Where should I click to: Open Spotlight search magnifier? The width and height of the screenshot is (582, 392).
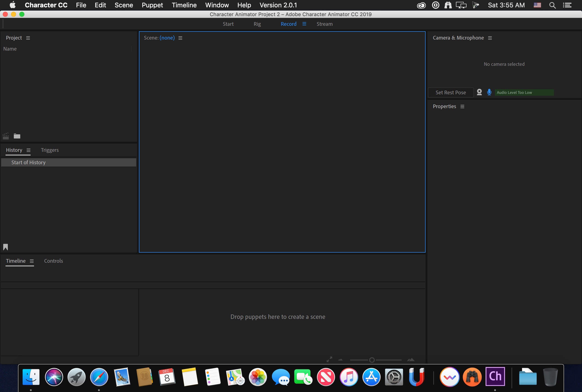tap(552, 5)
